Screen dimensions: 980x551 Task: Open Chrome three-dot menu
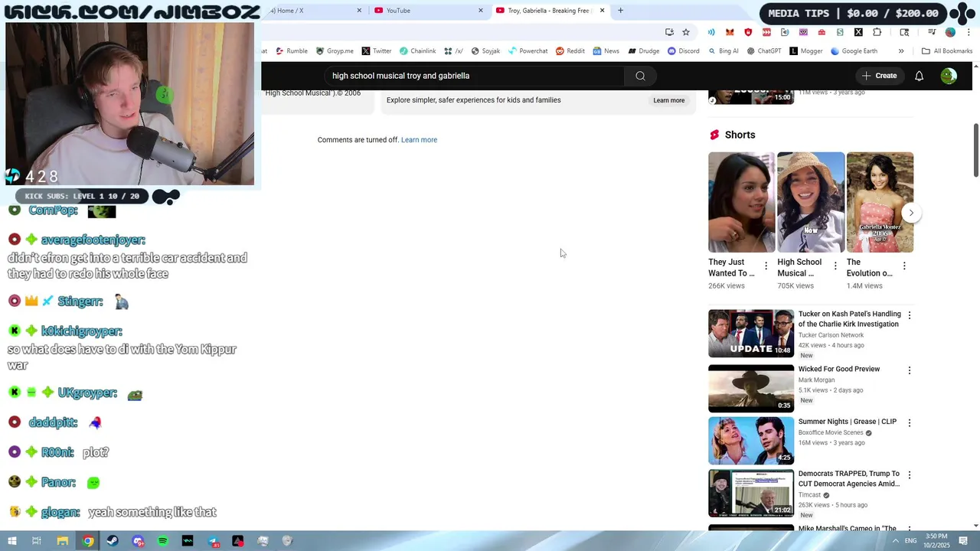click(x=969, y=32)
